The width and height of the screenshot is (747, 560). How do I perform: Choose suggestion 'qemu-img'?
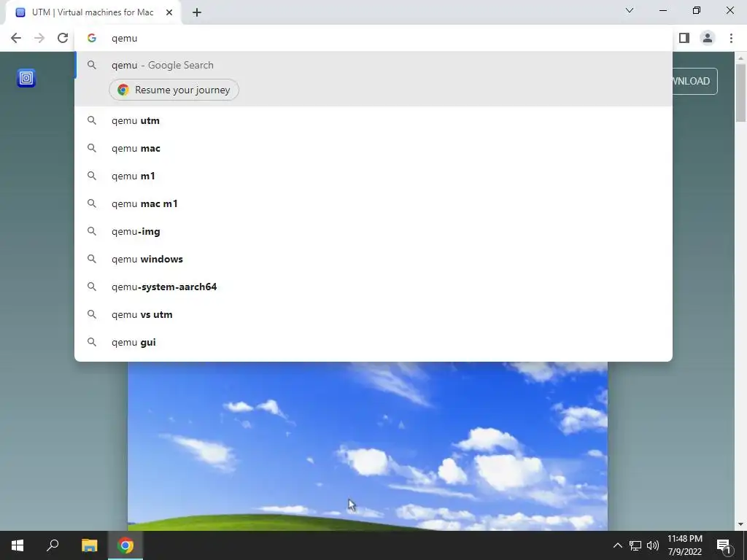click(x=373, y=231)
